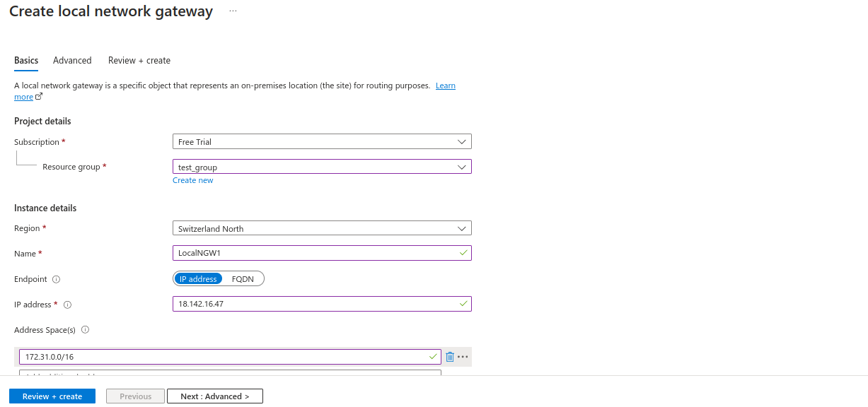Delete the 172.31.0.0/16 address space

click(450, 357)
